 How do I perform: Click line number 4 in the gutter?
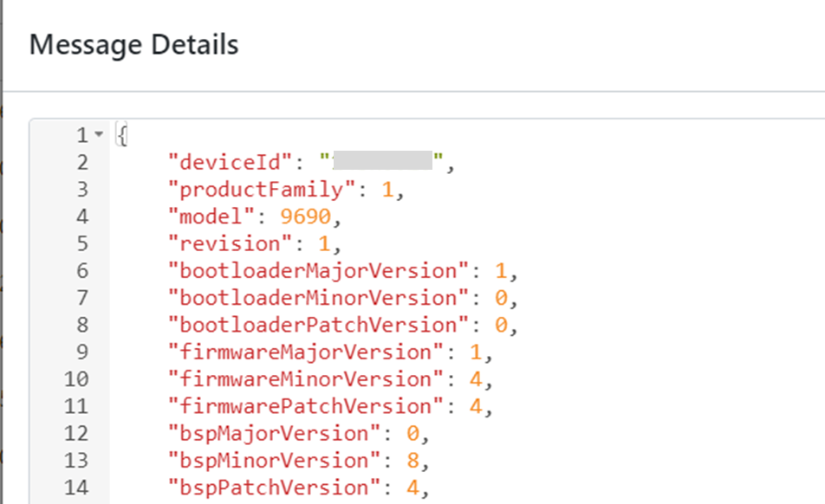81,216
